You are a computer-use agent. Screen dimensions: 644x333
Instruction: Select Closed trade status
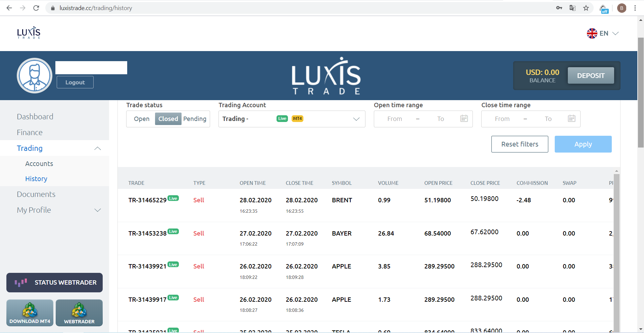coord(168,119)
